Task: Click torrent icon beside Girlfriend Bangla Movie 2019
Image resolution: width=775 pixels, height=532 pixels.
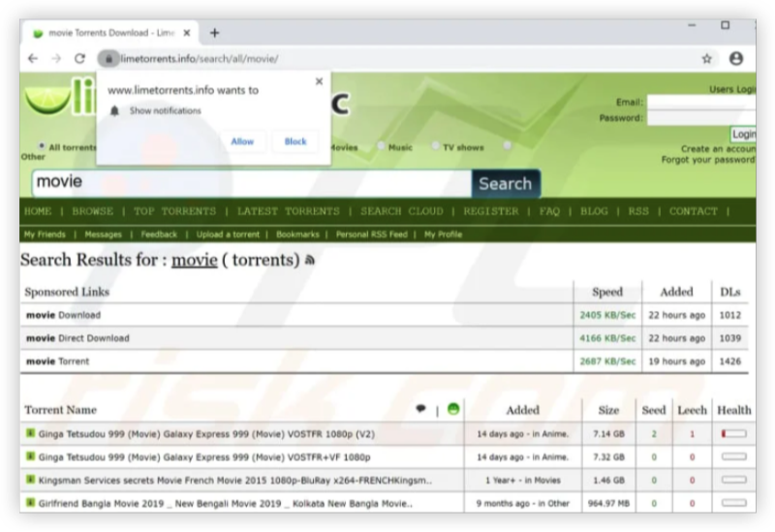Action: click(x=31, y=502)
